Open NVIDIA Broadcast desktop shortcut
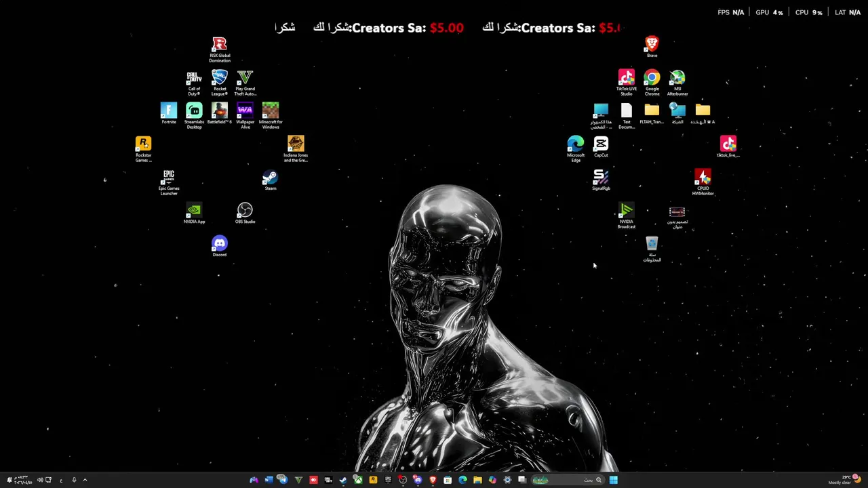 point(627,216)
